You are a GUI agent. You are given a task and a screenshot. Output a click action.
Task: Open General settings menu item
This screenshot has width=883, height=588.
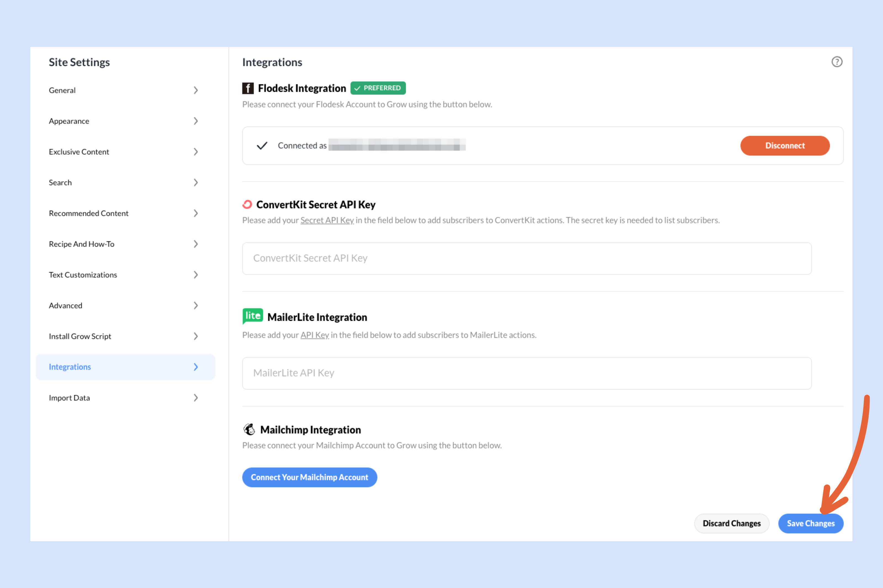[125, 90]
